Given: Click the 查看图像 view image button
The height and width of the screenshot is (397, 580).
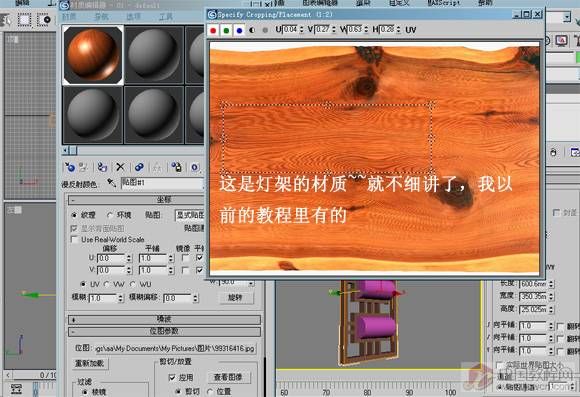Looking at the screenshot, I should point(228,377).
